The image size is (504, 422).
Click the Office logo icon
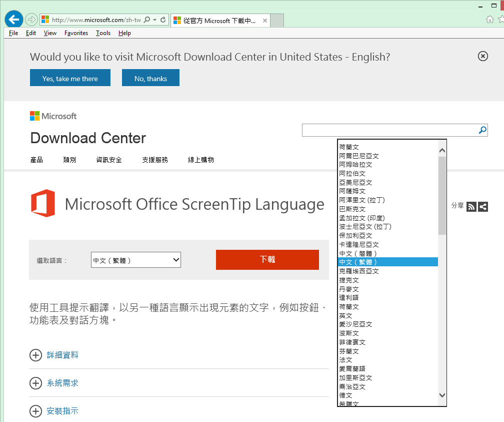43,203
